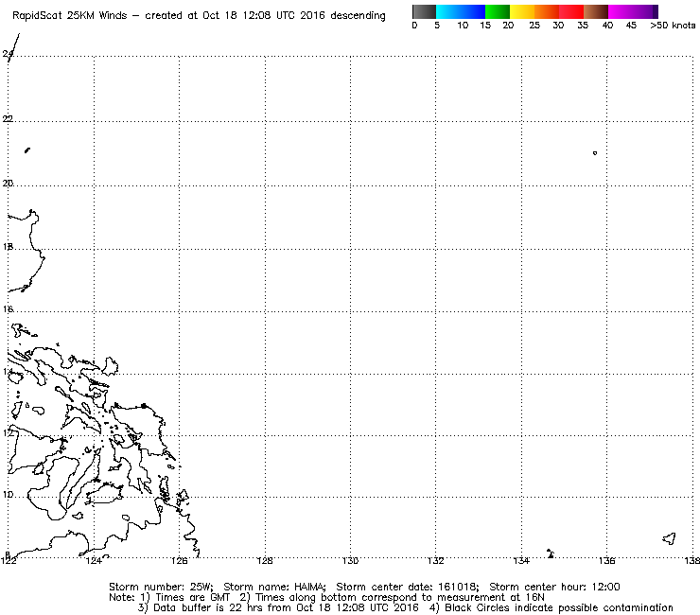Viewport: 700px width, 615px height.
Task: Click the word 'descending' in the title
Action: click(358, 16)
